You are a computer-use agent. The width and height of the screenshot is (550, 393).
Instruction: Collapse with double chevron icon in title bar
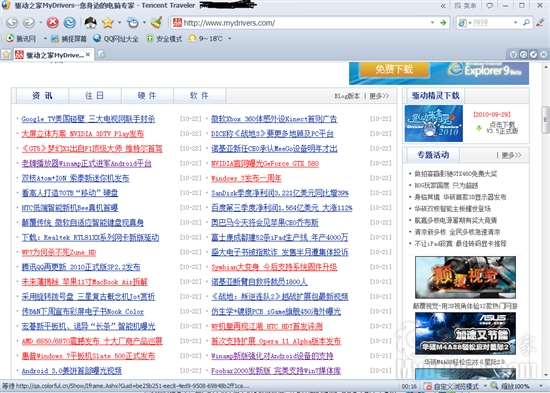point(443,6)
